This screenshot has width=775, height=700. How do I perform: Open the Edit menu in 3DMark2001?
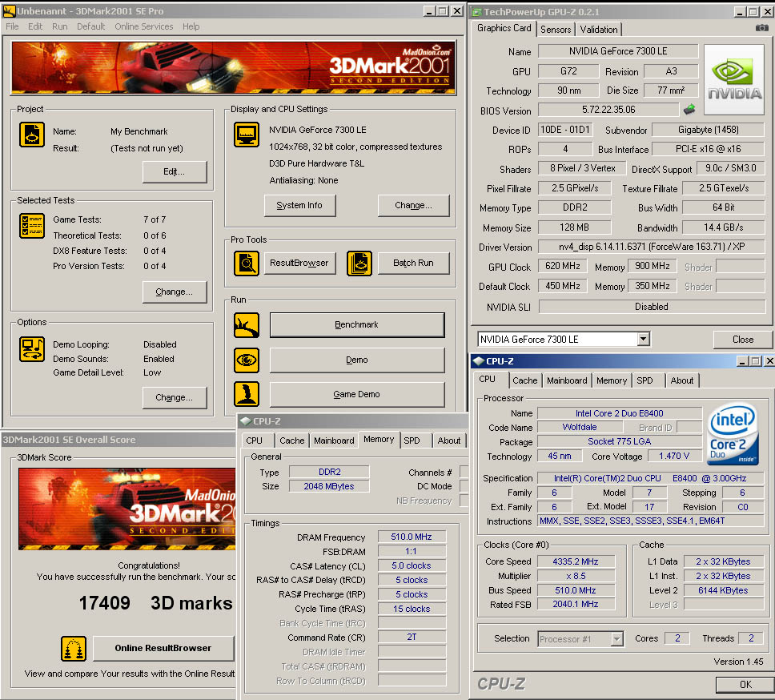(35, 26)
